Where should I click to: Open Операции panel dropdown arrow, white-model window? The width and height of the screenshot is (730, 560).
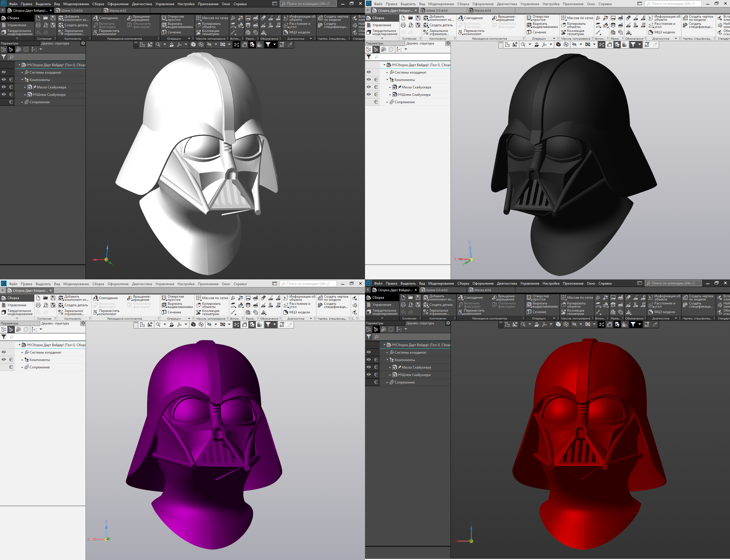189,39
